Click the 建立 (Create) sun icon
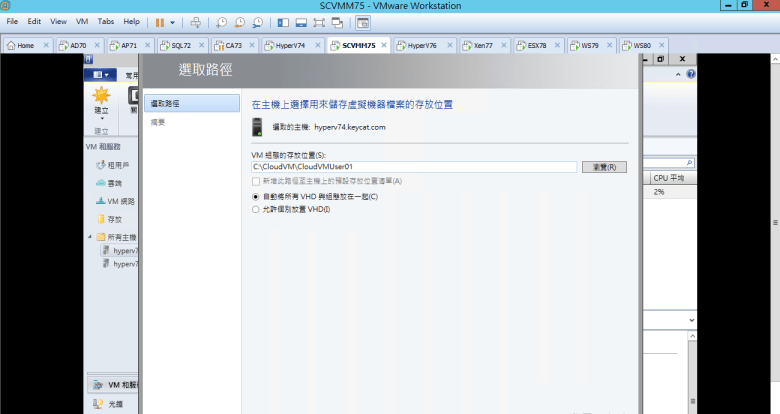This screenshot has height=414, width=780. (x=101, y=98)
